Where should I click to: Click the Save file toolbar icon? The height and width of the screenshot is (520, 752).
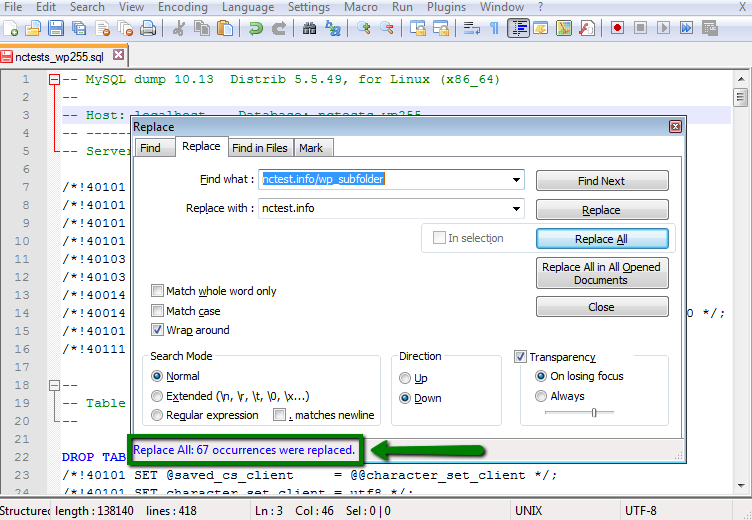(56, 28)
